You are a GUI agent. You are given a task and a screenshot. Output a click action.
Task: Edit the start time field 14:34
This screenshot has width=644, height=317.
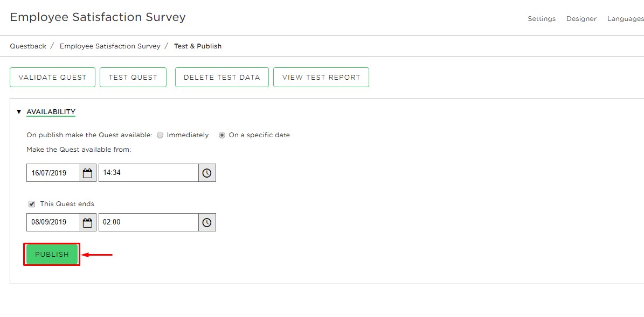pos(149,173)
